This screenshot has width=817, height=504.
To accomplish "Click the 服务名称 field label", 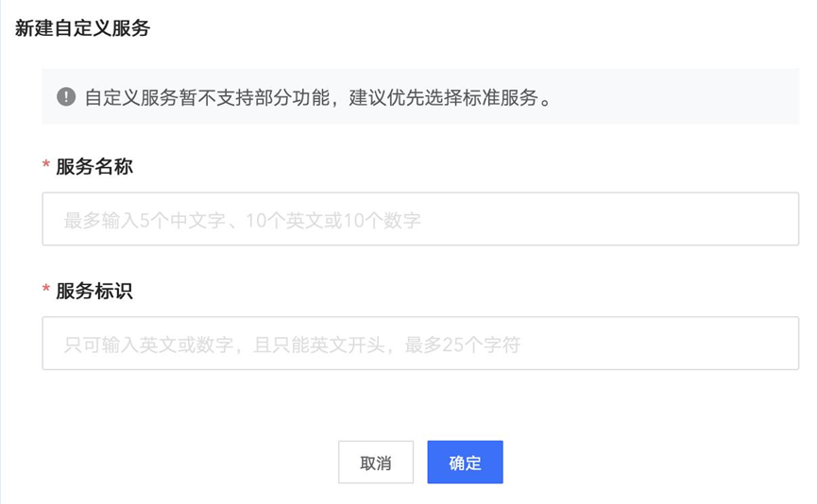I will click(x=94, y=167).
